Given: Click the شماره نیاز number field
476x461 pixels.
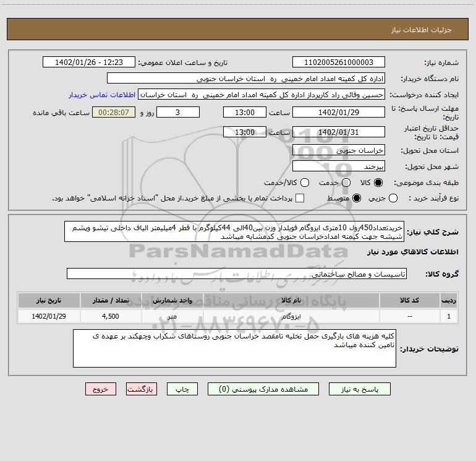Looking at the screenshot, I should point(339,62).
